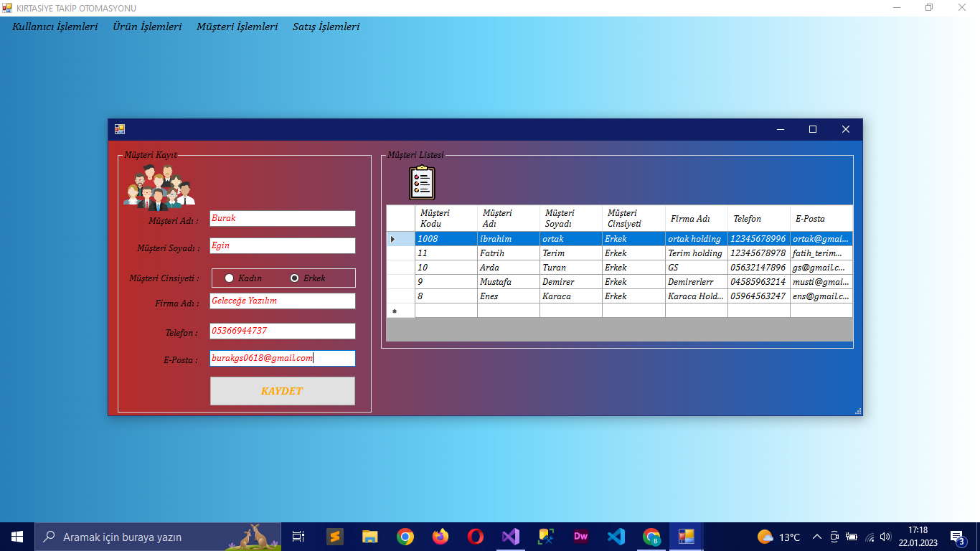Open the Satış İşlemleri menu
This screenshot has height=551, width=980.
[326, 27]
